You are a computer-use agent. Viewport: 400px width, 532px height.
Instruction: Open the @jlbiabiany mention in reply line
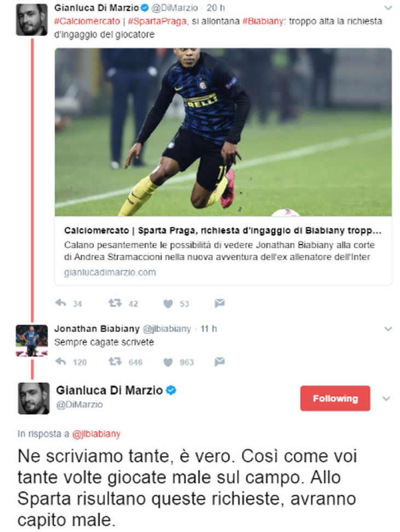[x=96, y=434]
